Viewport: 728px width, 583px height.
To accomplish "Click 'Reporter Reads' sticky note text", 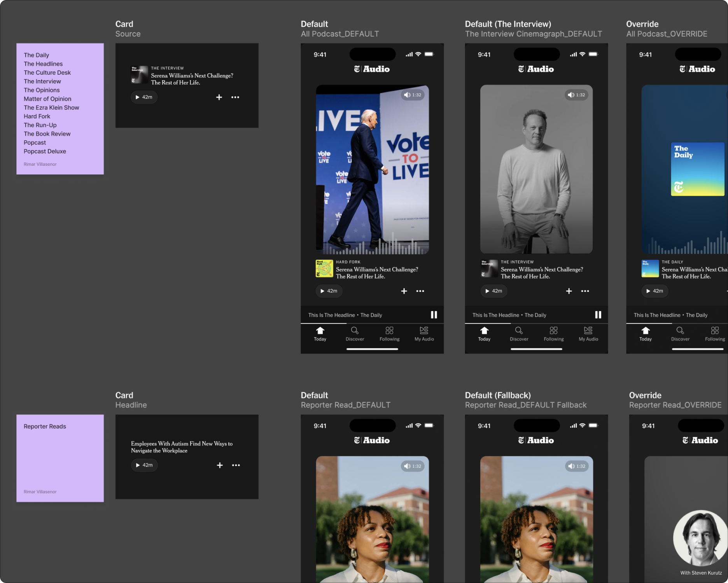I will point(45,427).
